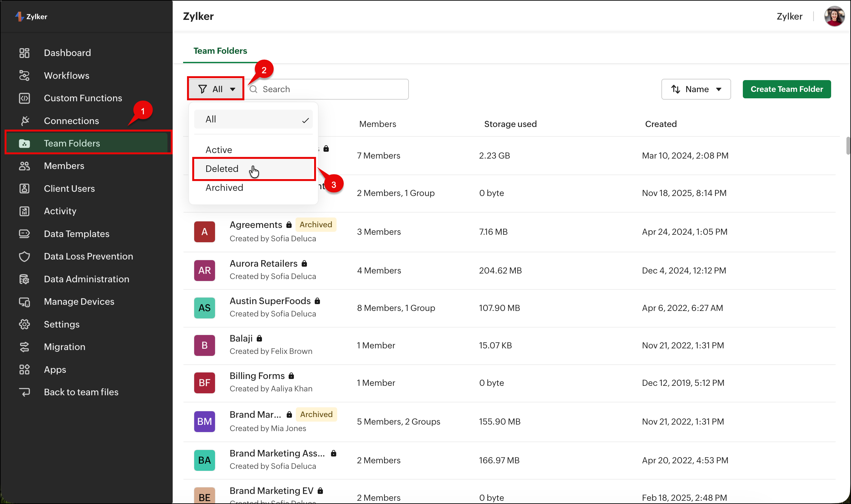Image resolution: width=851 pixels, height=504 pixels.
Task: Click the Manage Devices icon
Action: pyautogui.click(x=24, y=301)
